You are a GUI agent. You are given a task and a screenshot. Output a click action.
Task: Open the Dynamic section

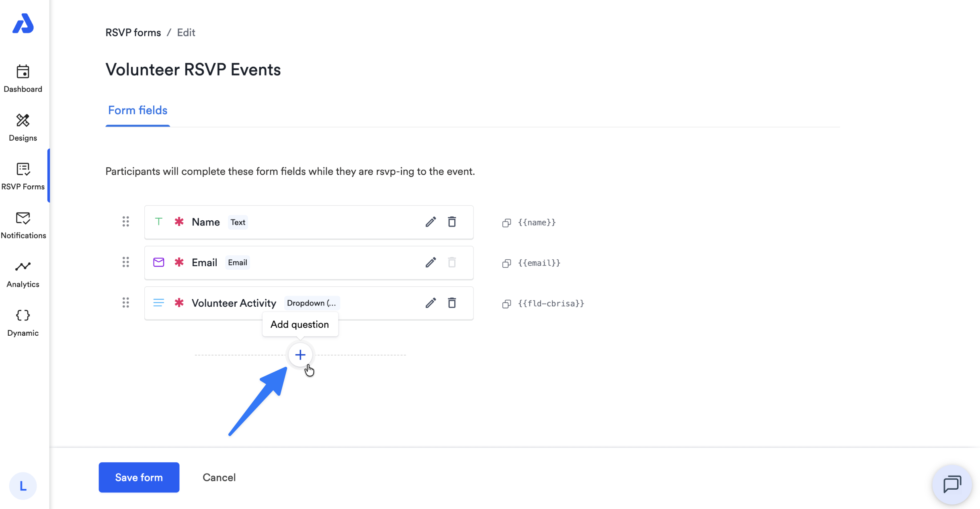[x=23, y=322]
